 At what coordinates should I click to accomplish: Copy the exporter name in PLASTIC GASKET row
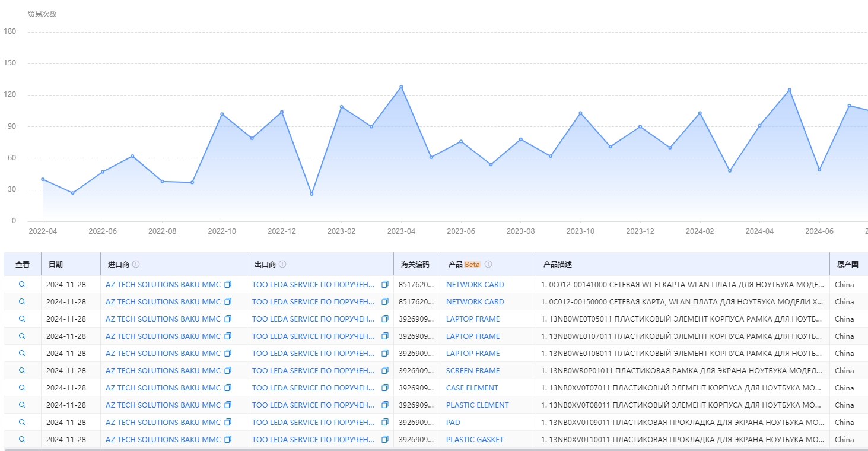(x=385, y=440)
